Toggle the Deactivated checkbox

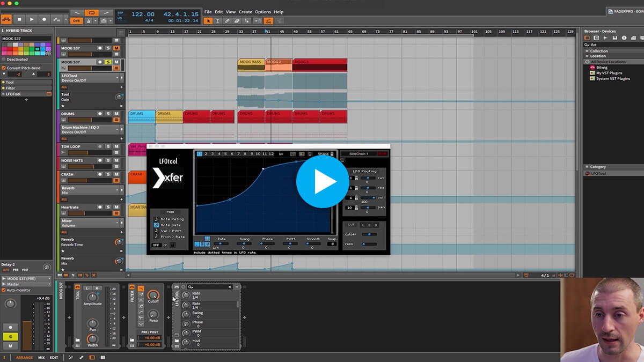(x=3, y=60)
